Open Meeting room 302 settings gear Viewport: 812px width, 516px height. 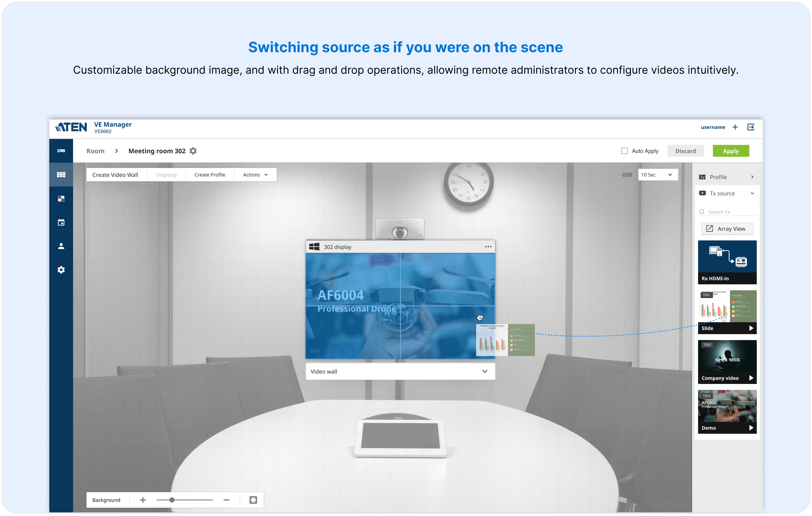(193, 151)
